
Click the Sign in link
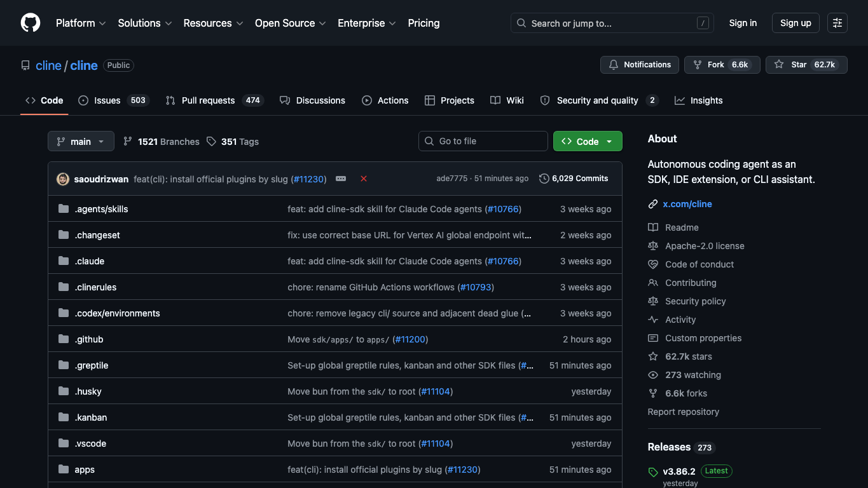[743, 23]
